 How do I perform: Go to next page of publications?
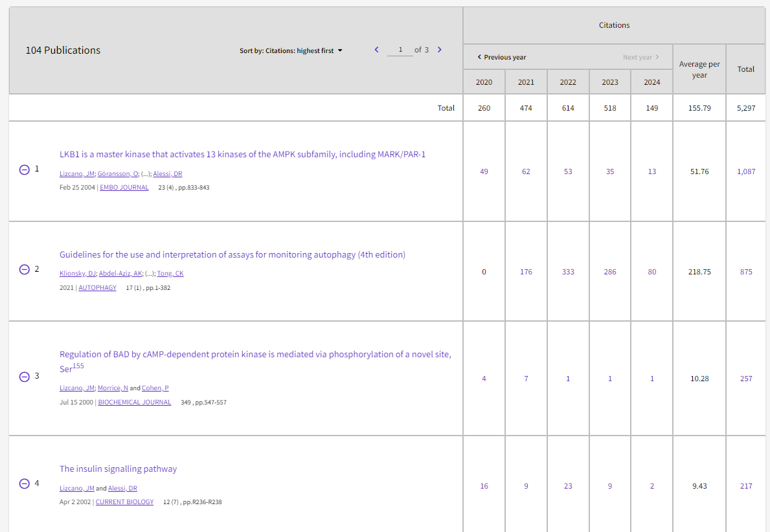point(440,50)
